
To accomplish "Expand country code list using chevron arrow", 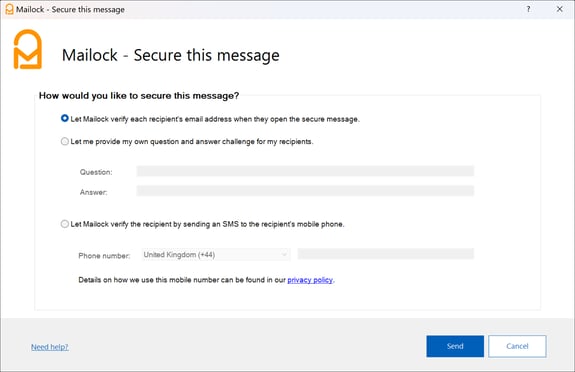I will pyautogui.click(x=284, y=255).
